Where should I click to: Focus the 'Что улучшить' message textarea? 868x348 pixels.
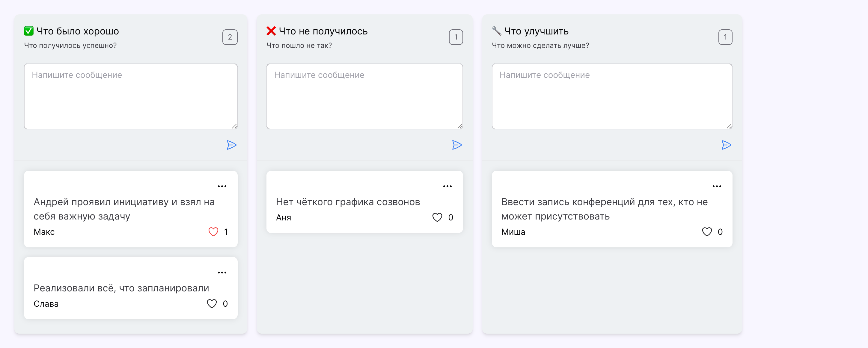(x=611, y=96)
